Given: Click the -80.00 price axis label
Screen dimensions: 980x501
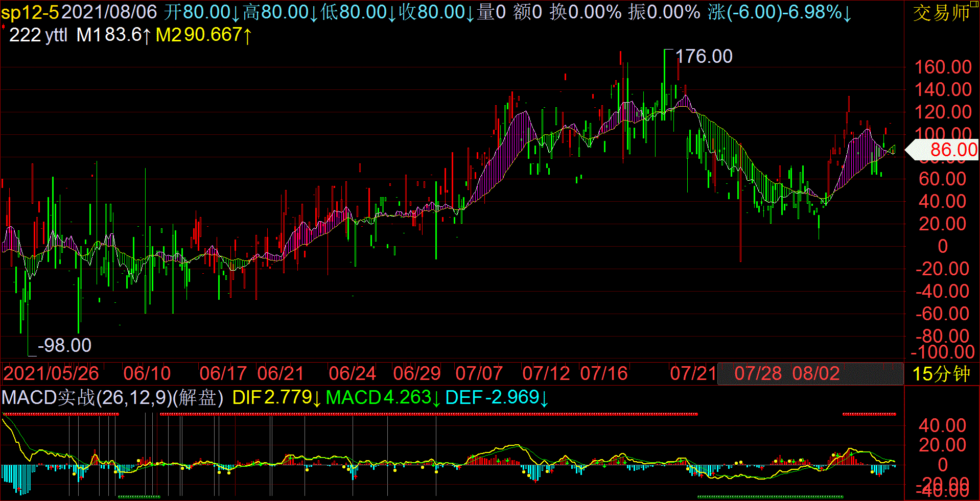Looking at the screenshot, I should coord(942,336).
